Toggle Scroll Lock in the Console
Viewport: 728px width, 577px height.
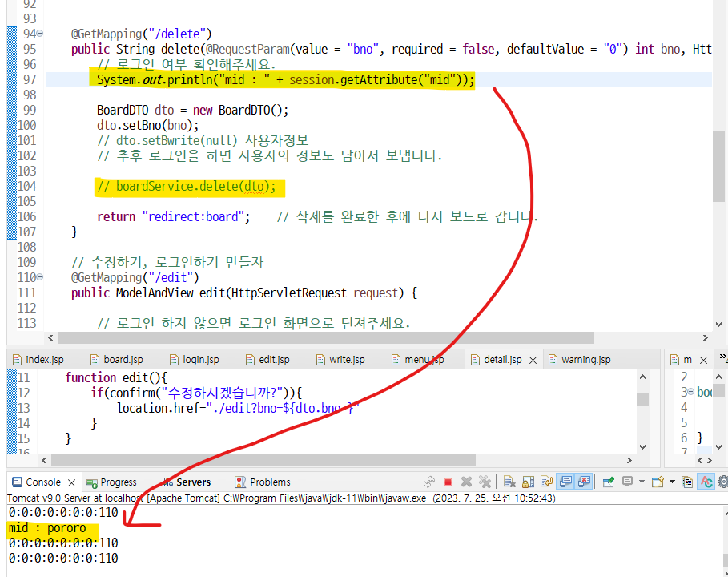528,482
